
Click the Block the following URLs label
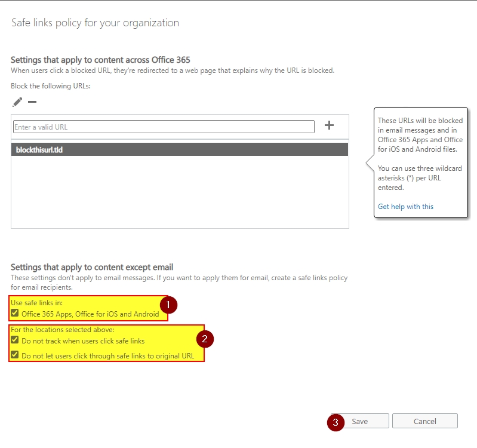tap(50, 86)
